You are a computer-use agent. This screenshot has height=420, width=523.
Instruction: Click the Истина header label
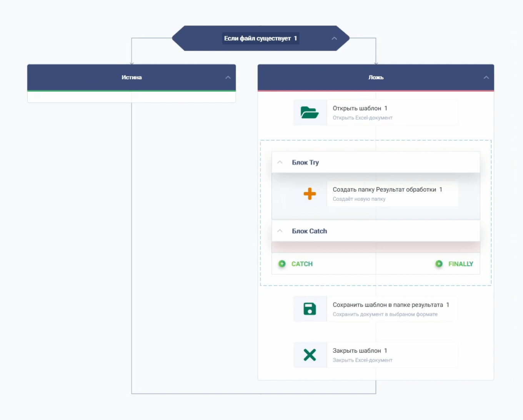[x=132, y=77]
